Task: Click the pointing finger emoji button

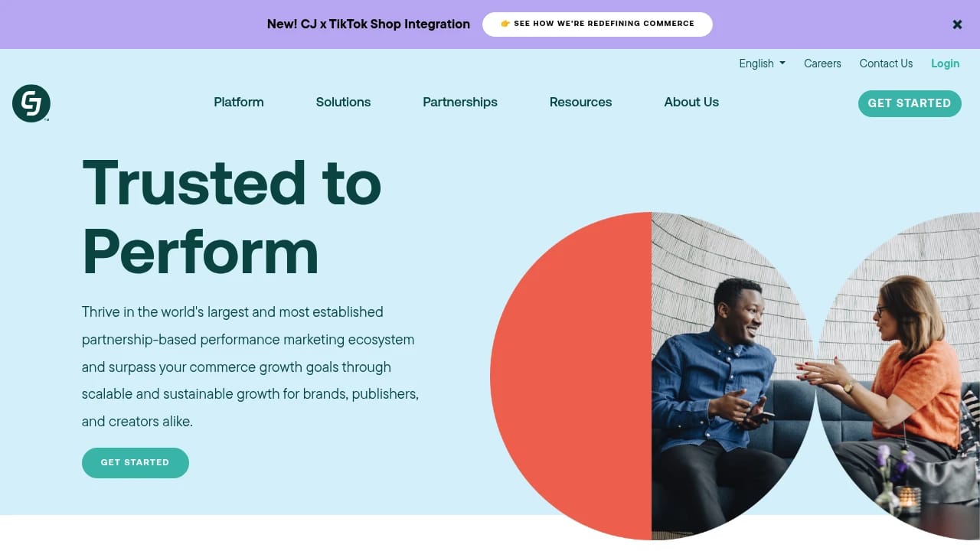Action: click(x=505, y=24)
